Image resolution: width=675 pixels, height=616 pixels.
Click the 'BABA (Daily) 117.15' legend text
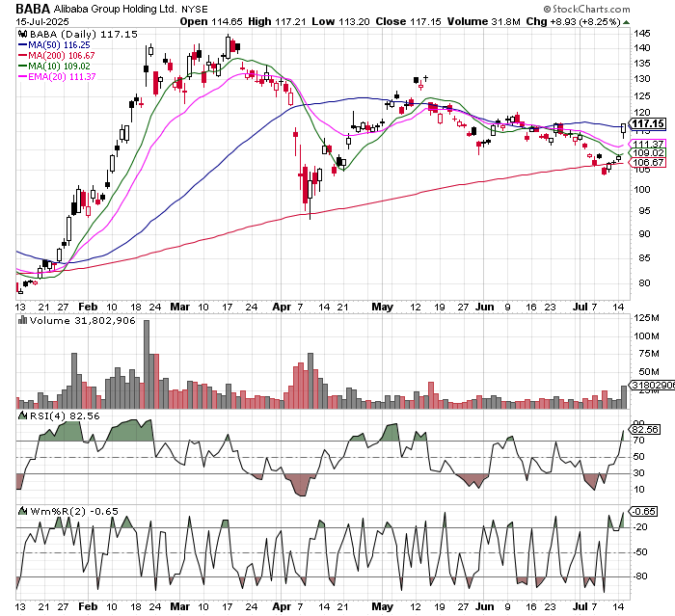(x=84, y=35)
